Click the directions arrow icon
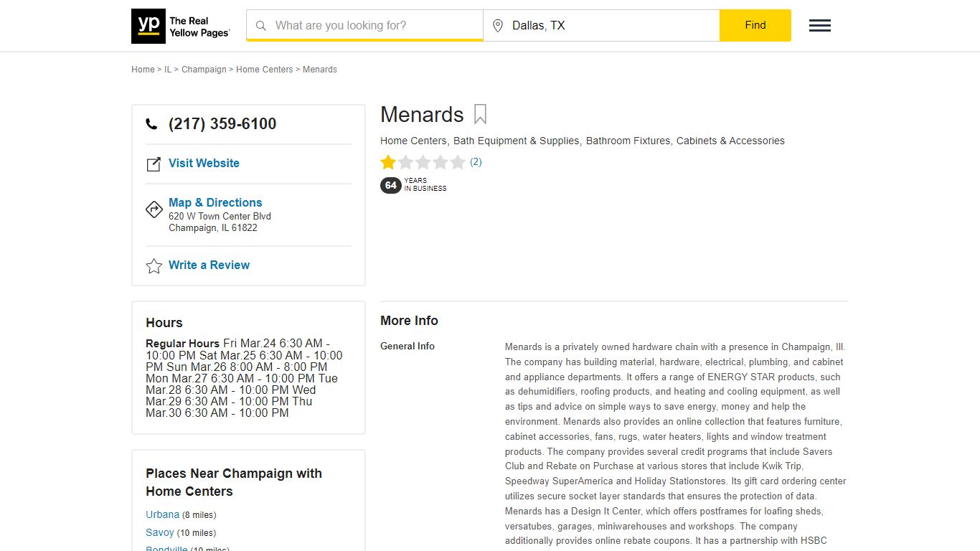Image resolution: width=980 pixels, height=551 pixels. click(154, 209)
